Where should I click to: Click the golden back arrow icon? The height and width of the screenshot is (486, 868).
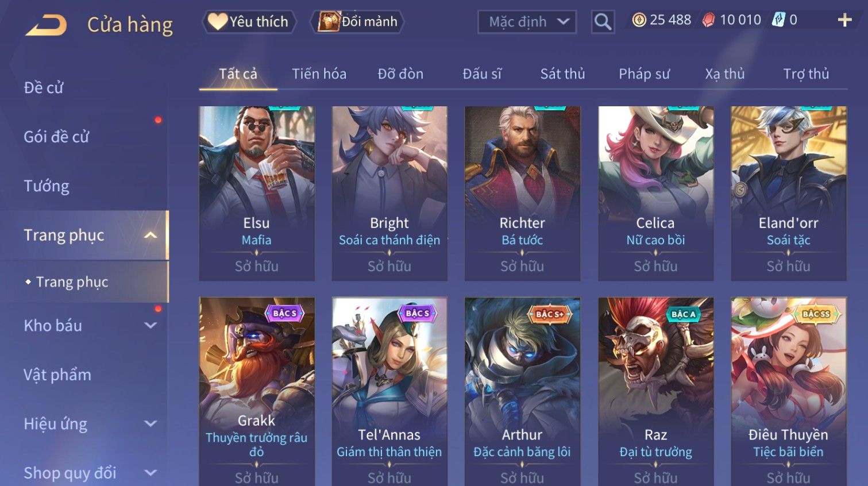pyautogui.click(x=47, y=24)
